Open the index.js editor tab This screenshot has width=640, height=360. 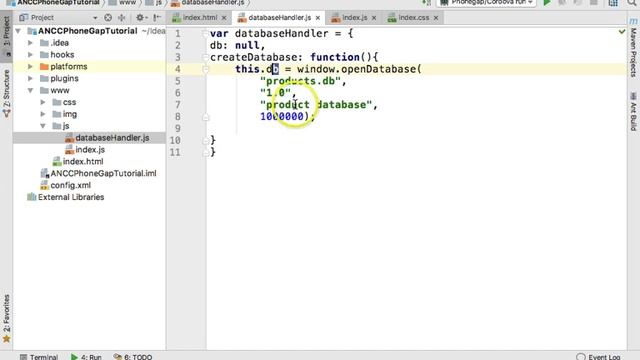click(354, 18)
